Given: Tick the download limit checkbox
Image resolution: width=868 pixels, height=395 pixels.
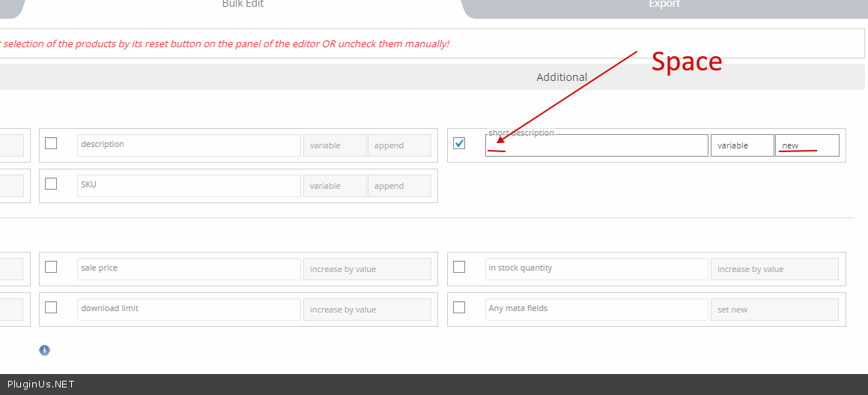Looking at the screenshot, I should pos(51,307).
